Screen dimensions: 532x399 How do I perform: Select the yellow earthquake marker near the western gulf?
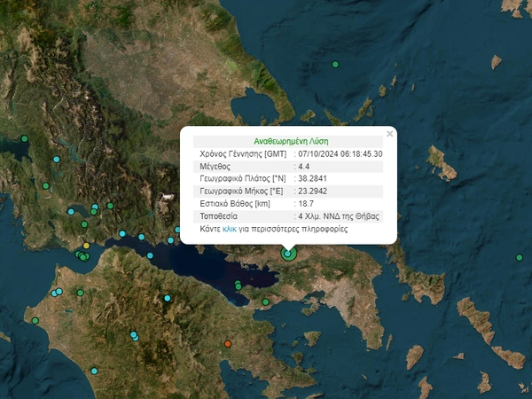click(86, 246)
